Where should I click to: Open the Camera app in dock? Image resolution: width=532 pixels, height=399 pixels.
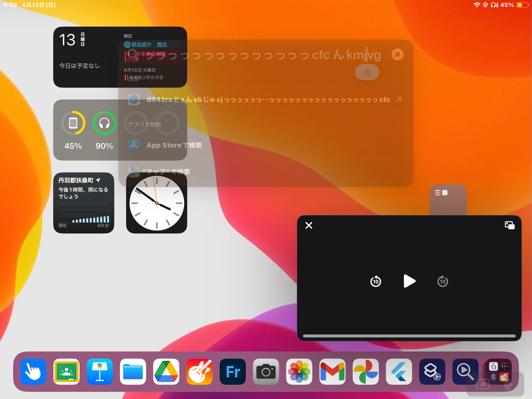point(266,372)
